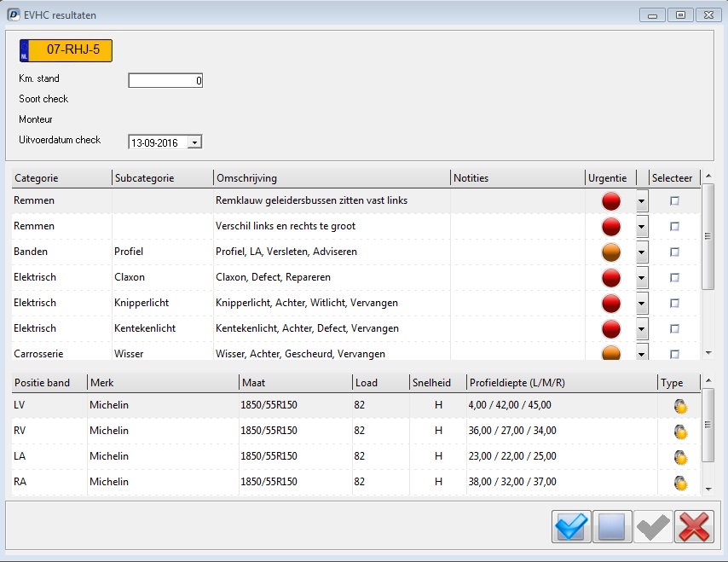
Task: Open the Uitvoerdatum check date dropdown
Action: 195,142
